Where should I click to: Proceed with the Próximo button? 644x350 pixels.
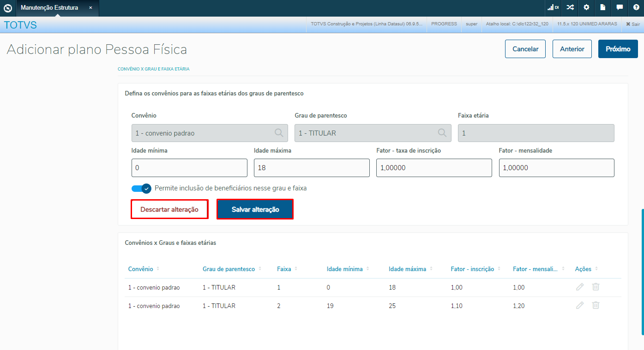[x=618, y=49]
